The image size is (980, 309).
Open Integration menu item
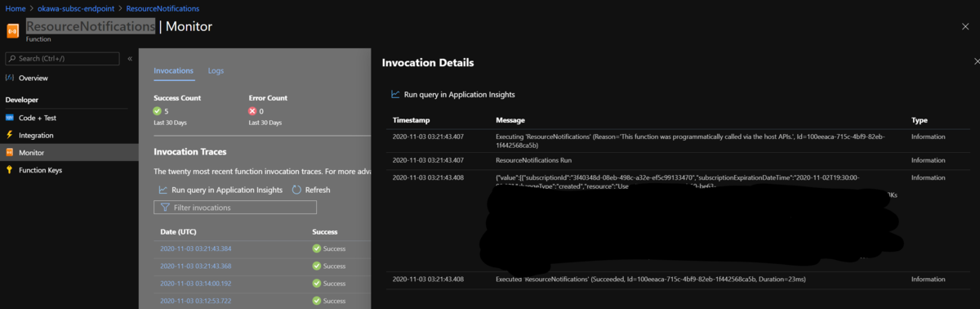[36, 136]
